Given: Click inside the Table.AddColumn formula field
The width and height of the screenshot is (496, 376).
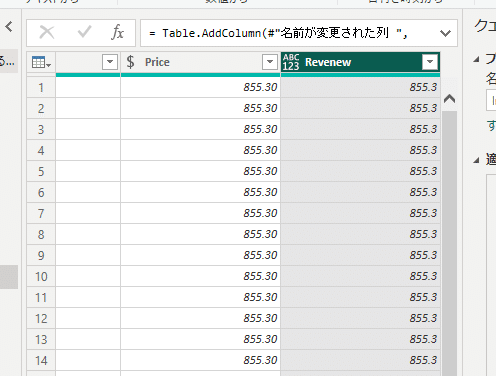Looking at the screenshot, I should (x=290, y=33).
